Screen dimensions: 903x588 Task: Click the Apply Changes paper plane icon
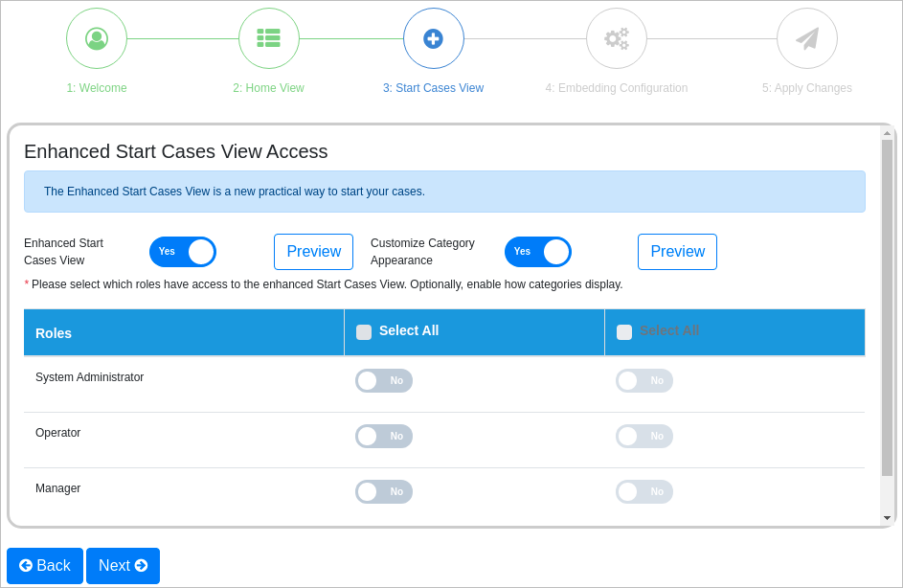click(x=807, y=38)
